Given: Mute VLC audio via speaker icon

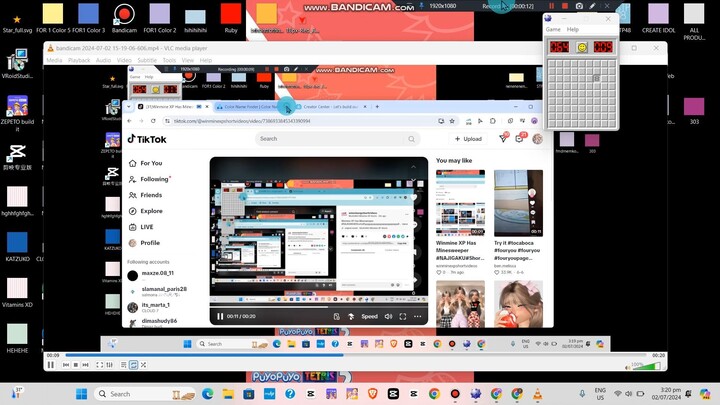Looking at the screenshot, I should (627, 367).
